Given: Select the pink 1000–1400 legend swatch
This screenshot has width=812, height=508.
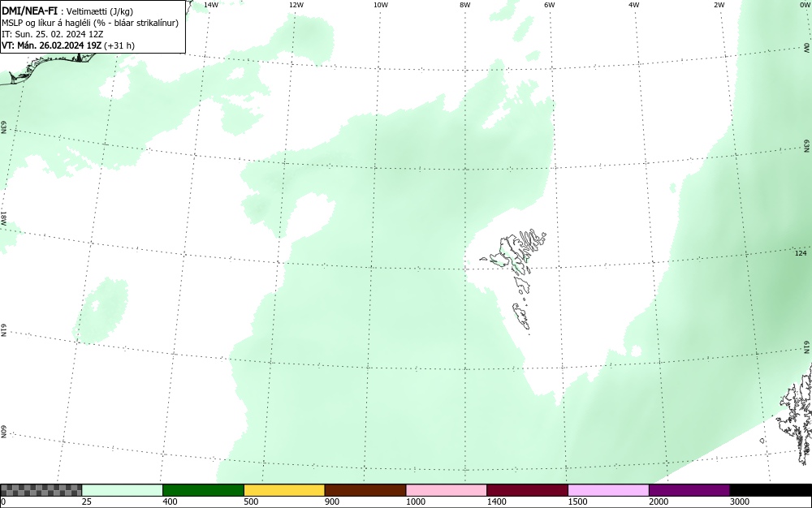Looking at the screenshot, I should coord(447,490).
